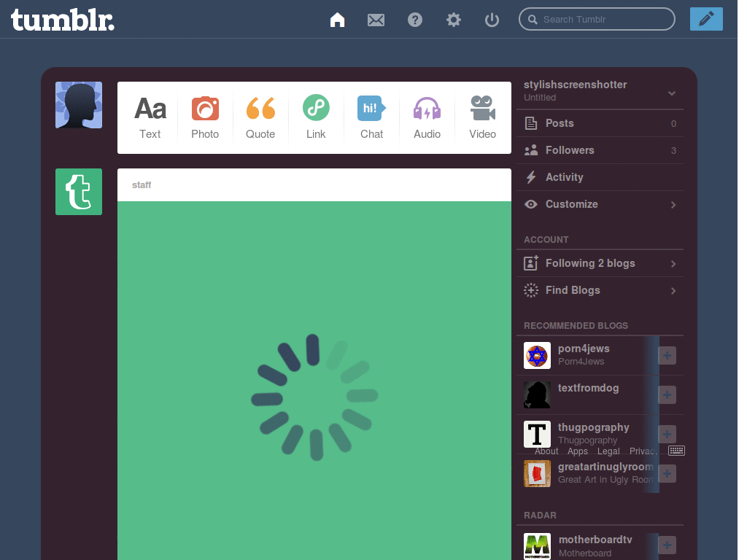
Task: Click the greatartinuglyrooms avatar
Action: click(537, 473)
